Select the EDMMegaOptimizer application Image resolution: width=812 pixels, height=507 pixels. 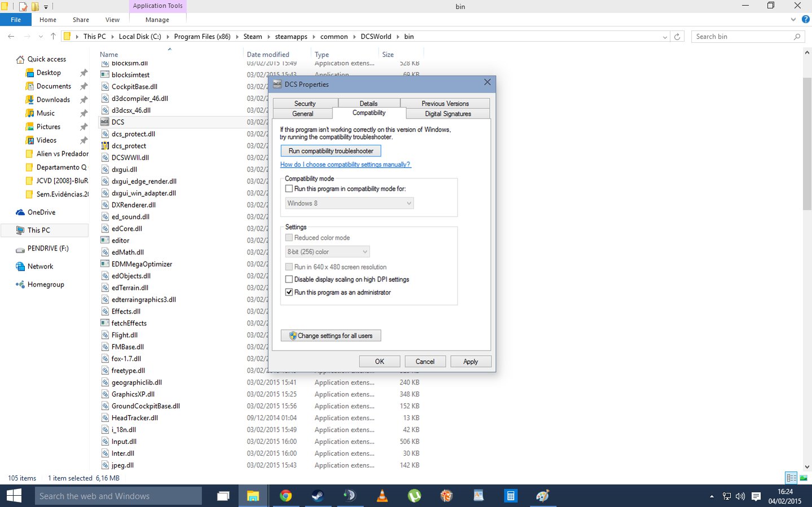142,264
